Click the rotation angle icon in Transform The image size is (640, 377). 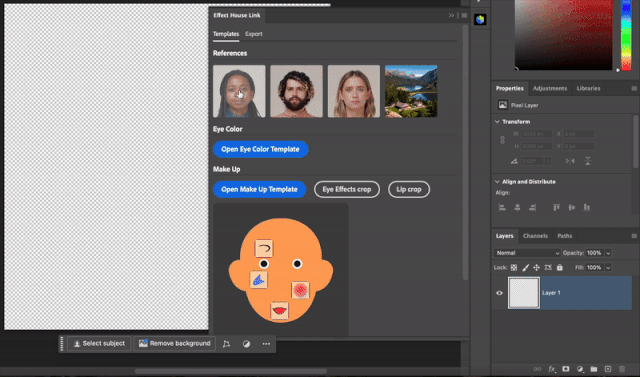click(514, 161)
